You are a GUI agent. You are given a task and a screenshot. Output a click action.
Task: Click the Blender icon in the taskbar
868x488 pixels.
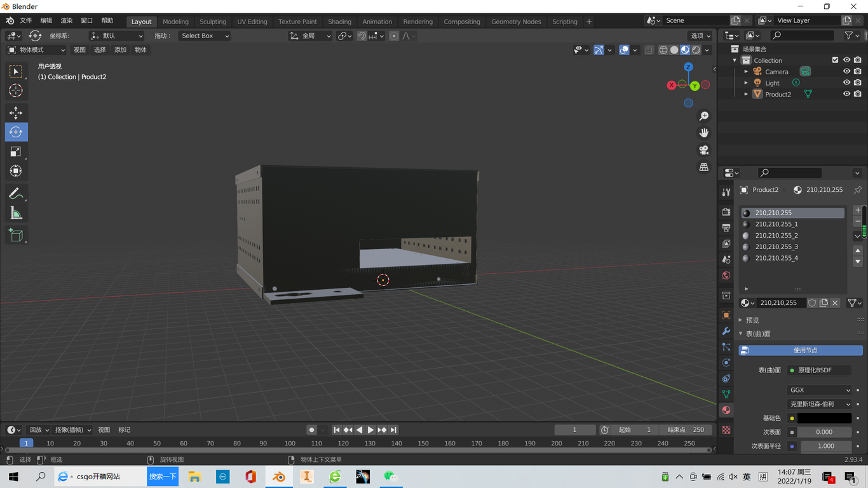[279, 477]
